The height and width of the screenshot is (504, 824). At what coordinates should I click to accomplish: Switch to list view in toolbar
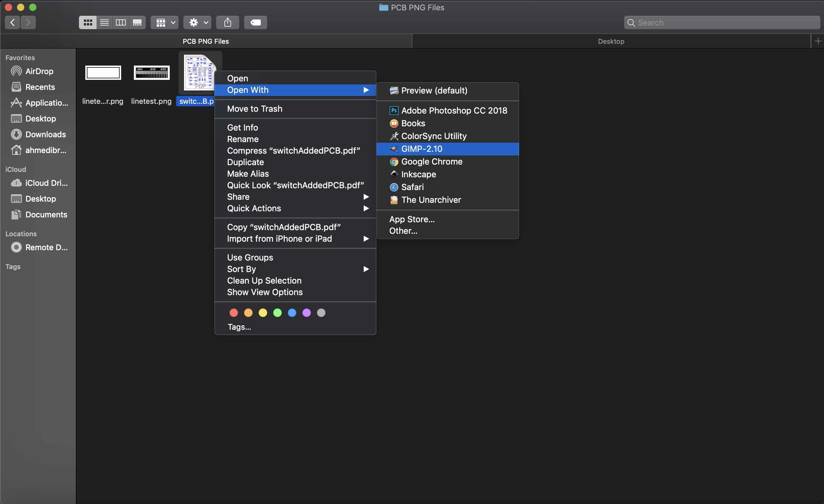[104, 22]
